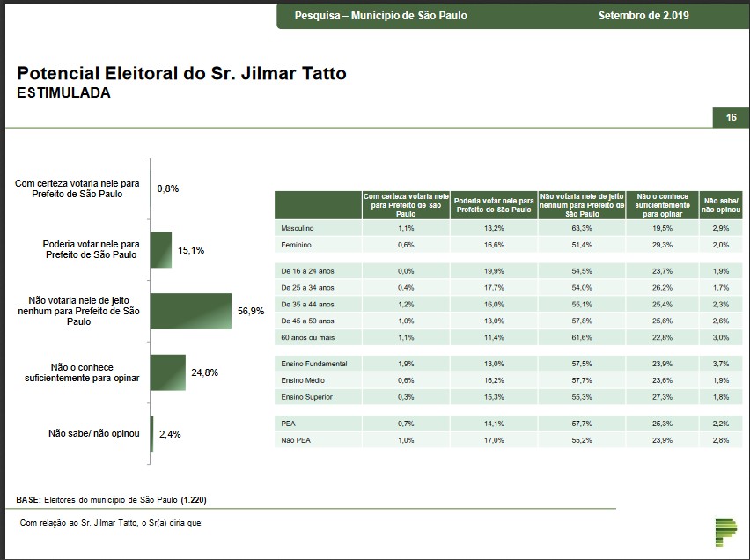
Task: Select the 'Potencial Eleitoral do Sr. Jilmar Tatto' title
Action: click(x=181, y=73)
